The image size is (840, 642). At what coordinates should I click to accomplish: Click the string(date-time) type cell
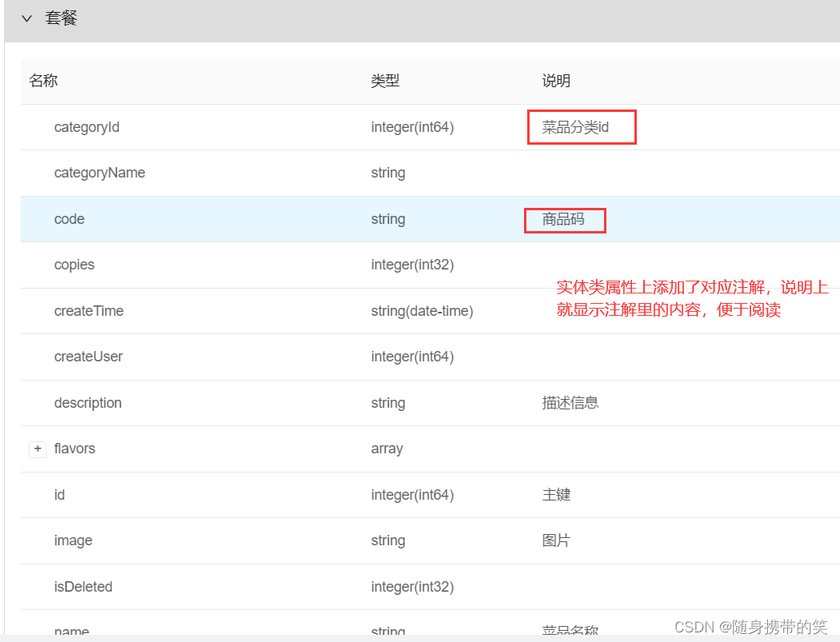(422, 311)
